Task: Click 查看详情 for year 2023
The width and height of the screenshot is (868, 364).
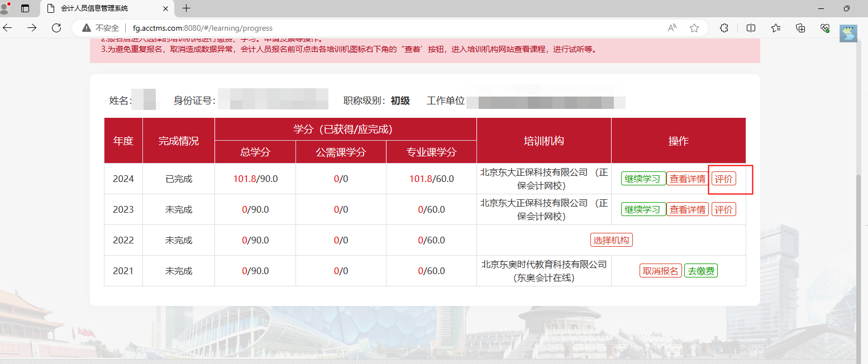Action: (x=688, y=209)
